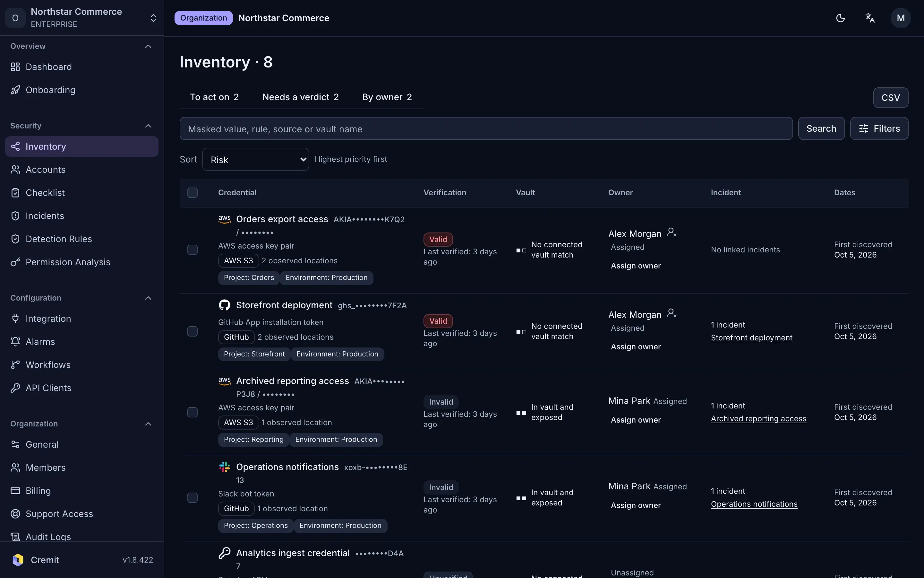Viewport: 924px width, 578px height.
Task: Open the Checklist page
Action: tap(82, 193)
